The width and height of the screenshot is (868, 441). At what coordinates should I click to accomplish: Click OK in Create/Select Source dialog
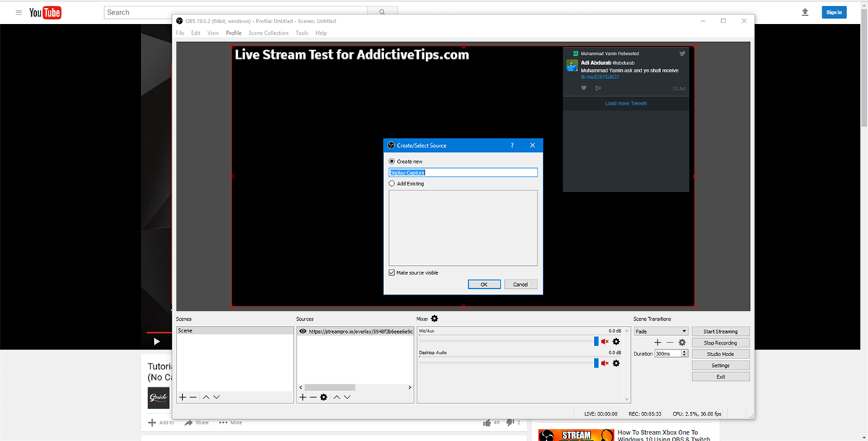[484, 285]
